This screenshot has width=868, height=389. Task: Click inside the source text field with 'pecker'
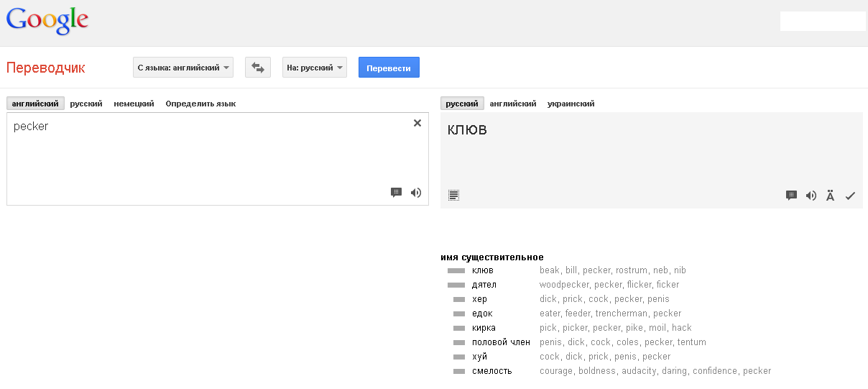pyautogui.click(x=218, y=159)
